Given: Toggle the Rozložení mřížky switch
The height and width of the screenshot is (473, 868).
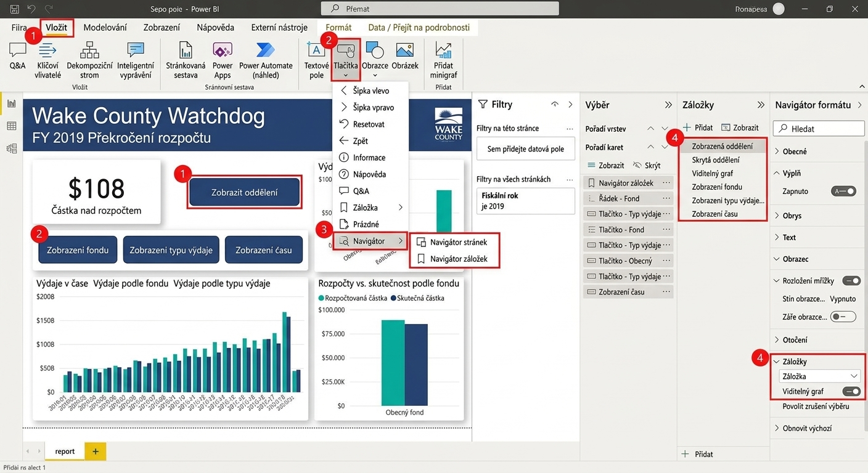Looking at the screenshot, I should tap(851, 281).
